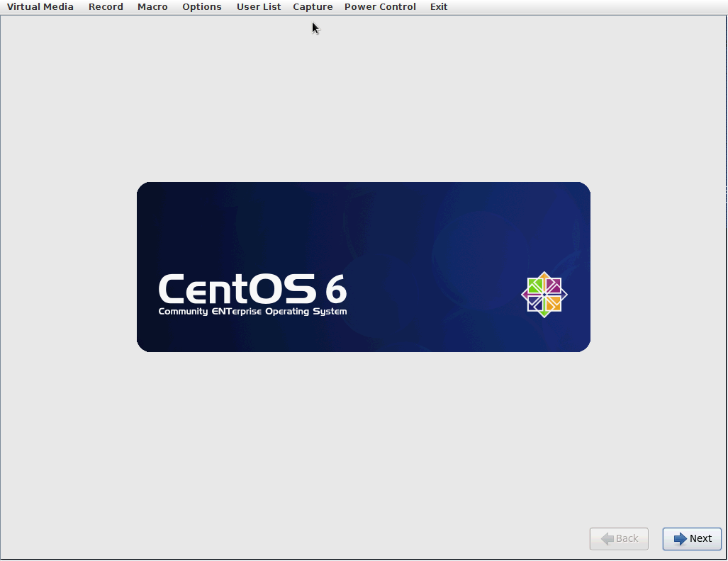Click the disabled Back button label
The height and width of the screenshot is (561, 728).
click(627, 539)
